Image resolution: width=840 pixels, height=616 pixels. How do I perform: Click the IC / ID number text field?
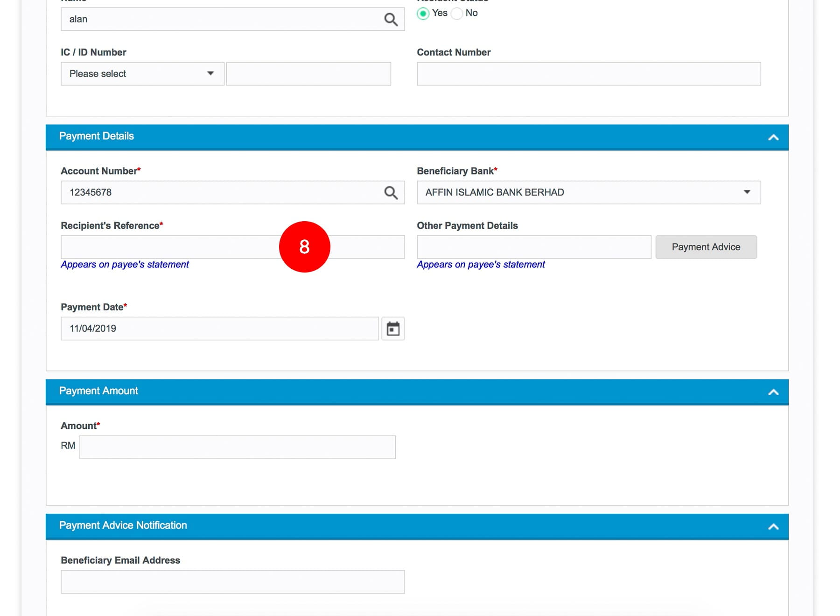point(308,74)
